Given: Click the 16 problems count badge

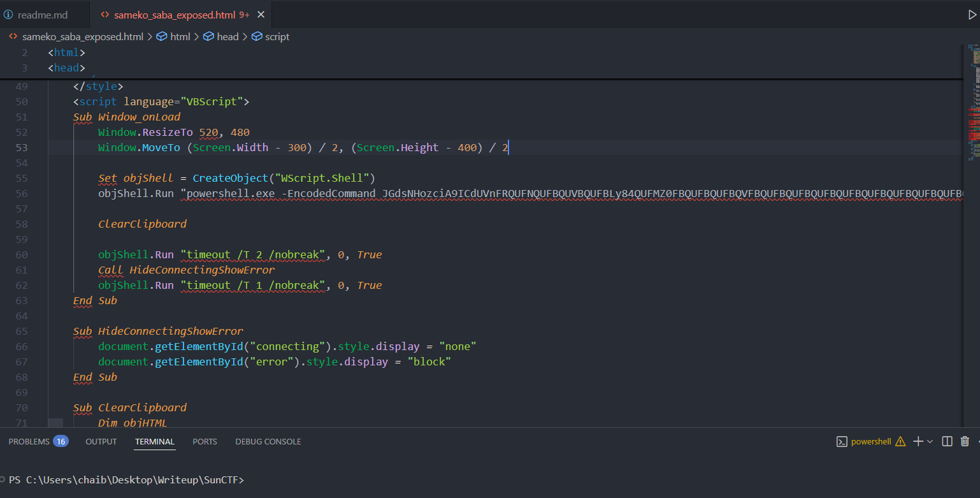Looking at the screenshot, I should point(61,441).
